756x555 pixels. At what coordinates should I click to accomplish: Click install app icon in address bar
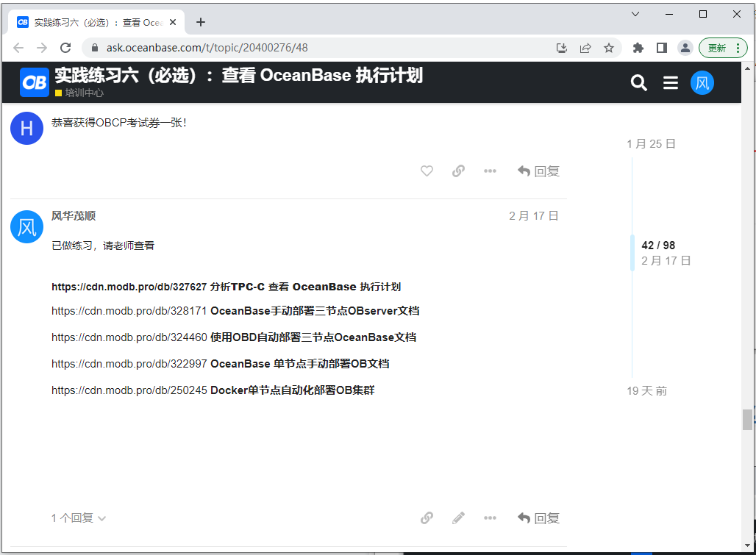click(x=562, y=48)
